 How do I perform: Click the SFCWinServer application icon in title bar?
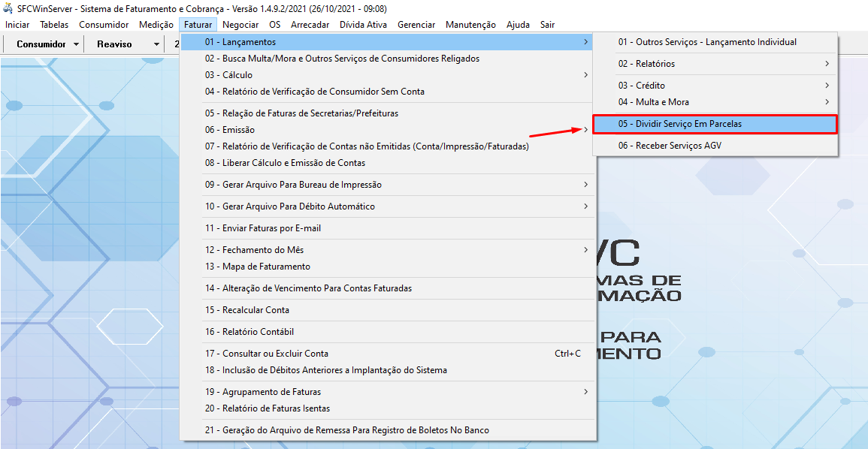[x=8, y=8]
